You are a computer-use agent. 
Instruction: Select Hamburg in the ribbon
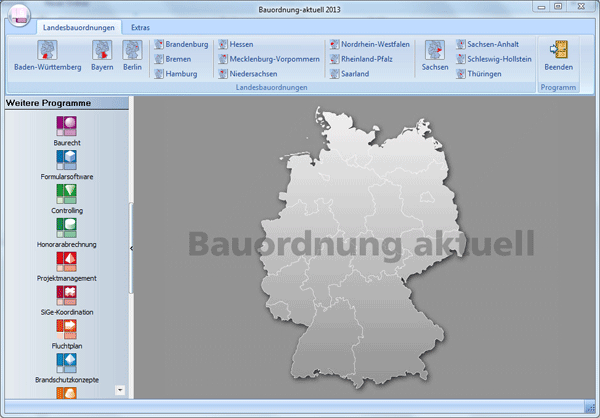(176, 73)
